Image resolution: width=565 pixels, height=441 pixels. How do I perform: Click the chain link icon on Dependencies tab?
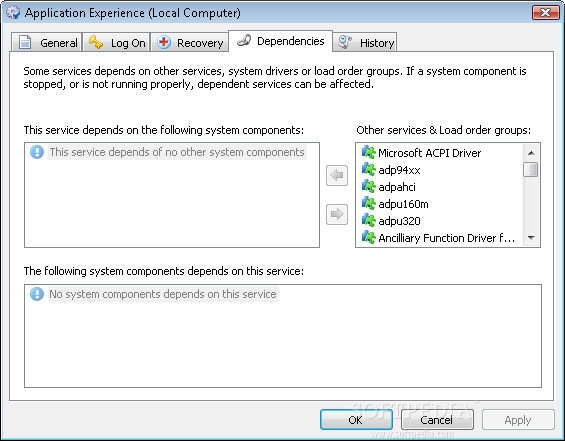click(x=244, y=40)
